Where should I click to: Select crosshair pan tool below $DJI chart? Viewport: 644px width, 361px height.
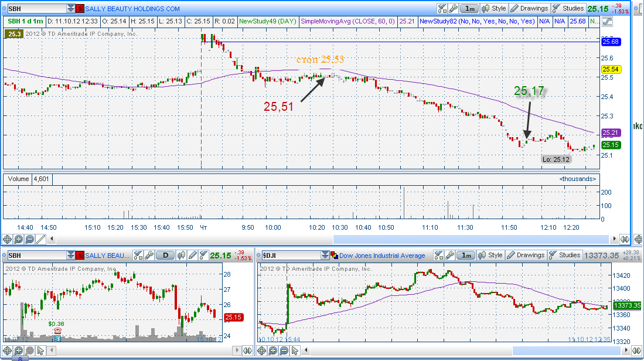[x=261, y=350]
